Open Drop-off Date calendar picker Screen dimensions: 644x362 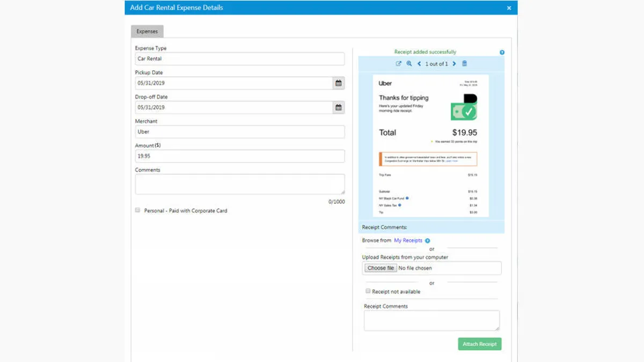339,107
